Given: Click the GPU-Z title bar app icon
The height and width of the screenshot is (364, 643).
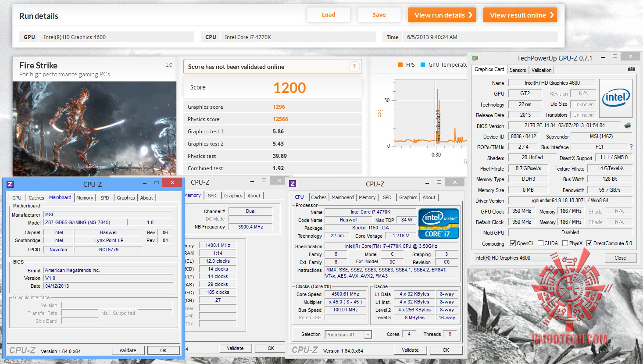Looking at the screenshot, I should [475, 58].
